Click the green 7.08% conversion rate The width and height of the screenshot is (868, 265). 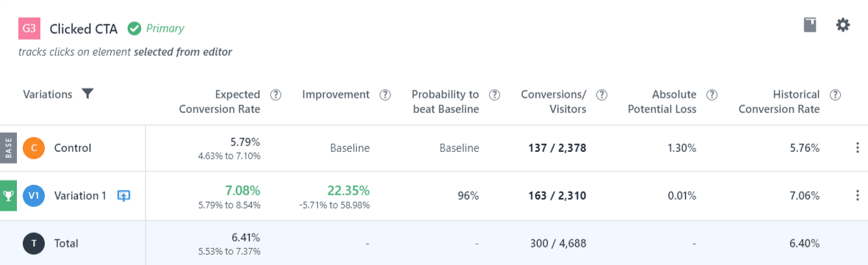pyautogui.click(x=242, y=191)
